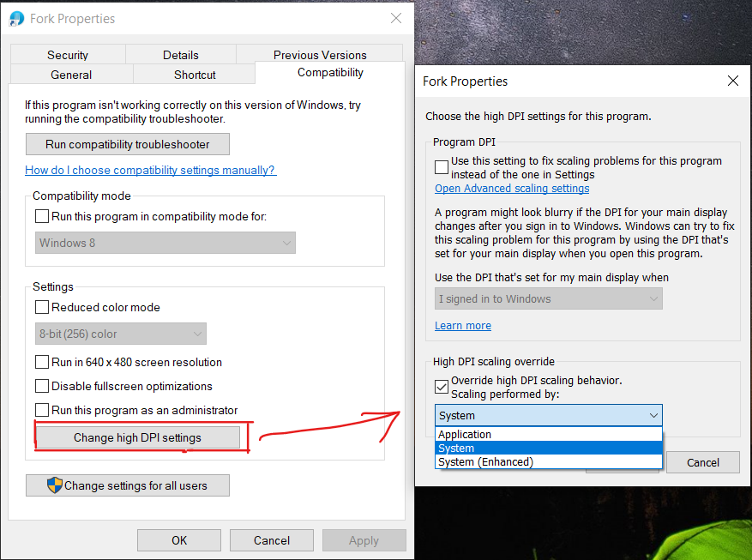Check "Use this setting to fix scaling problems"
This screenshot has width=752, height=560.
pos(442,166)
